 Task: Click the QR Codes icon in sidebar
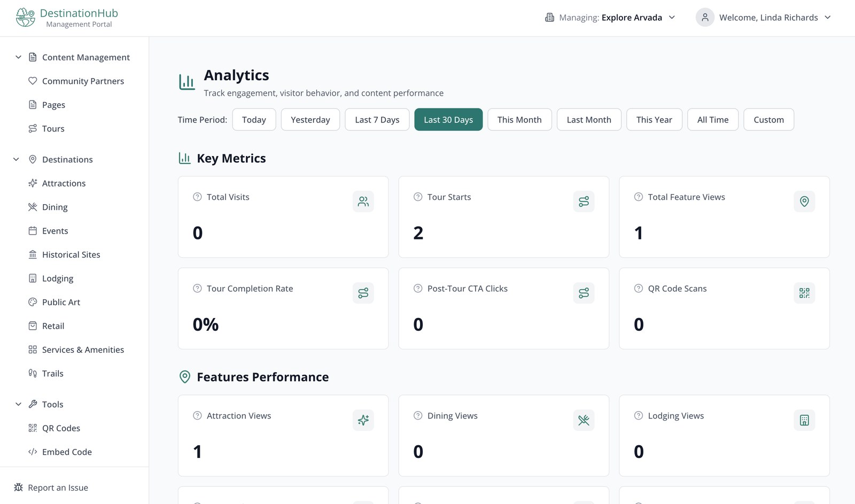pos(33,428)
